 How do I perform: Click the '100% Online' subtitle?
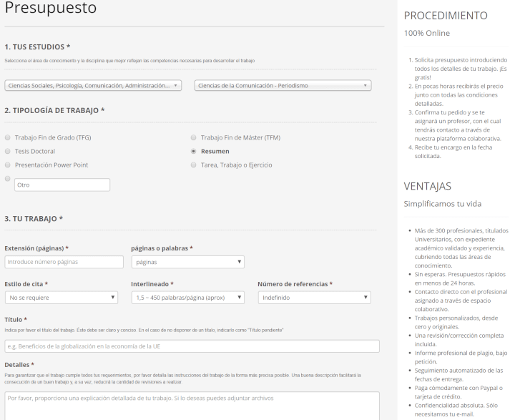(x=427, y=33)
